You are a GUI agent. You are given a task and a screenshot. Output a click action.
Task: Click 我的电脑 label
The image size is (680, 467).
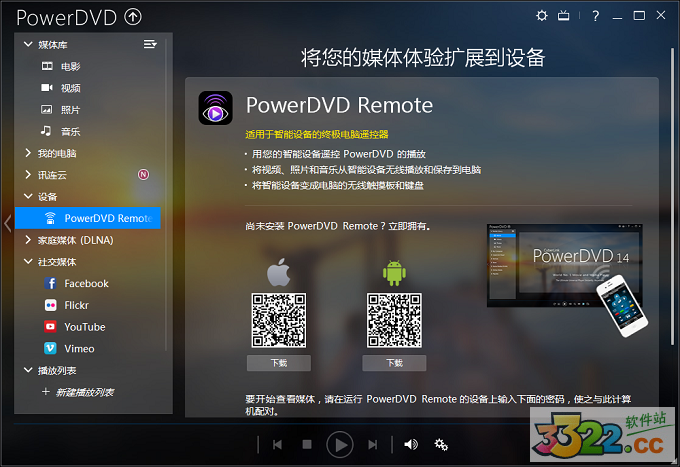57,153
